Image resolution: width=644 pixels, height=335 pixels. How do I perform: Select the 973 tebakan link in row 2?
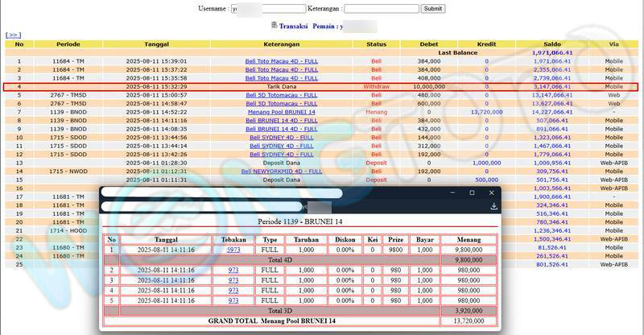coord(233,270)
